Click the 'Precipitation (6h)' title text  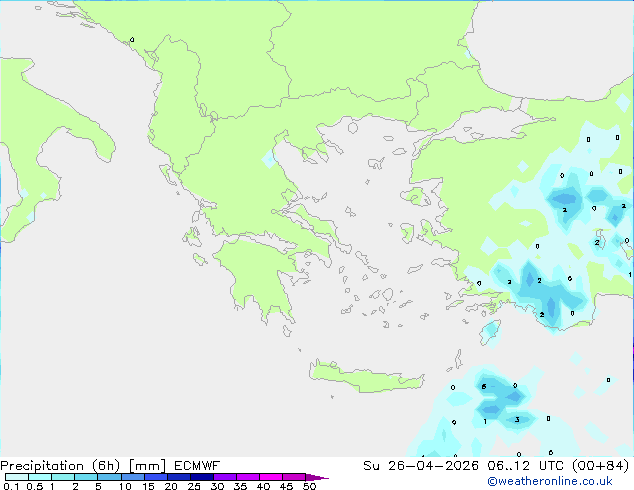tap(60, 466)
